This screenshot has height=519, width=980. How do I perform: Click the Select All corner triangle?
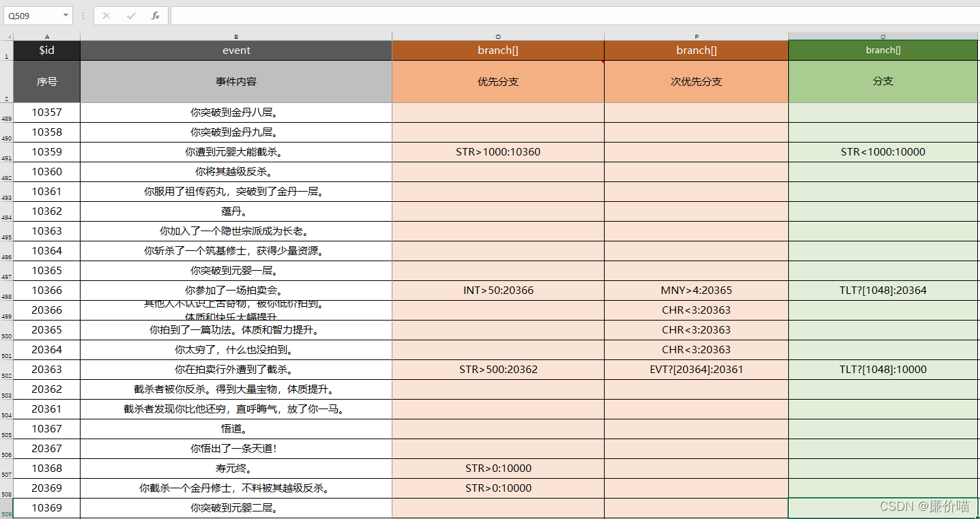point(9,36)
